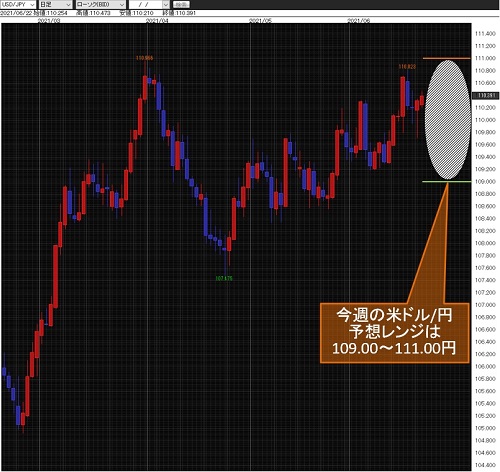Click the 109.000 price axis label
Screen dimensions: 500x472
click(x=485, y=182)
